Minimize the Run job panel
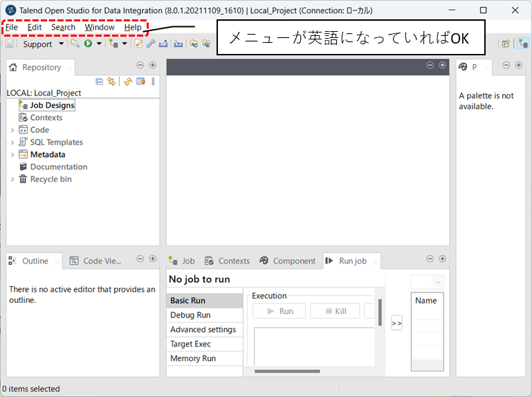The width and height of the screenshot is (532, 397). [x=430, y=259]
